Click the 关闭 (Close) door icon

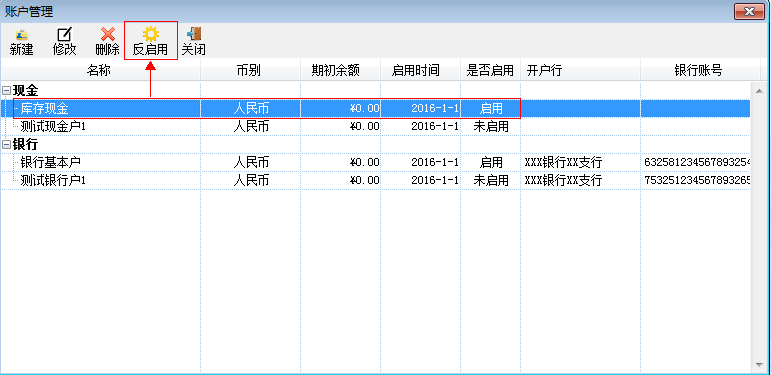pyautogui.click(x=194, y=34)
